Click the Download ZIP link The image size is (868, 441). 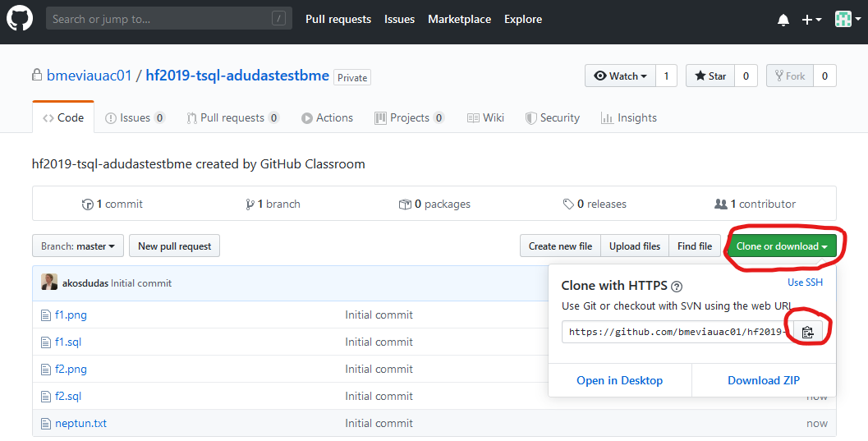[x=763, y=380]
